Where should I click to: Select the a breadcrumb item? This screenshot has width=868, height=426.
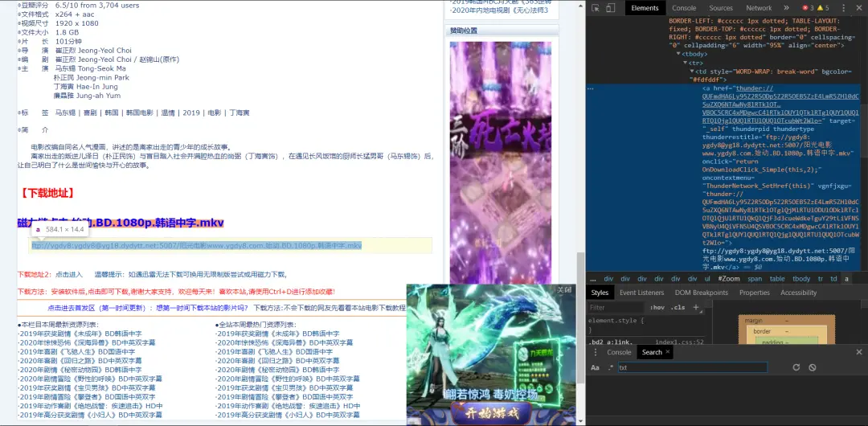(846, 279)
